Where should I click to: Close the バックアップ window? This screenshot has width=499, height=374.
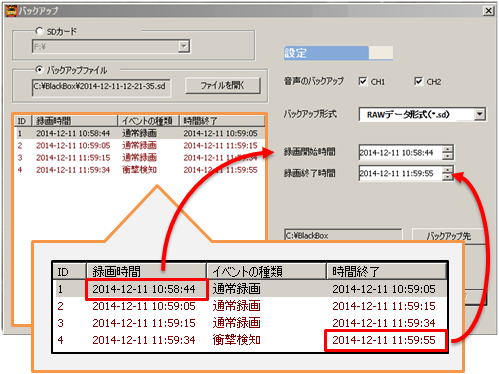tap(488, 11)
